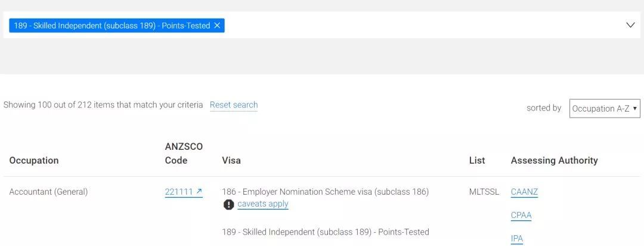Open the CAANZ assessing authority link
The image size is (644, 246).
(524, 192)
